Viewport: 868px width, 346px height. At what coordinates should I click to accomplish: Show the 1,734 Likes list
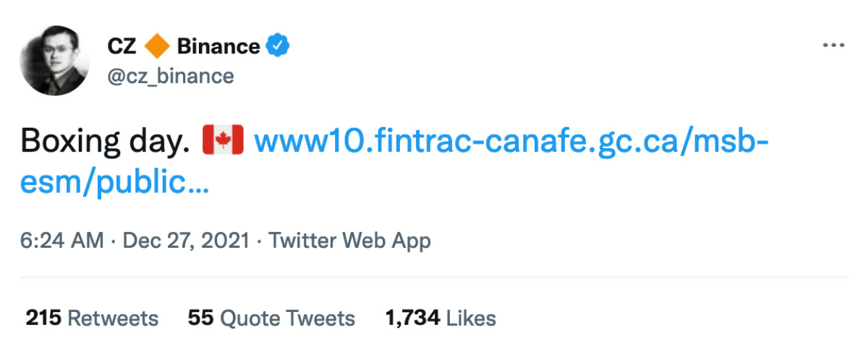pyautogui.click(x=412, y=318)
